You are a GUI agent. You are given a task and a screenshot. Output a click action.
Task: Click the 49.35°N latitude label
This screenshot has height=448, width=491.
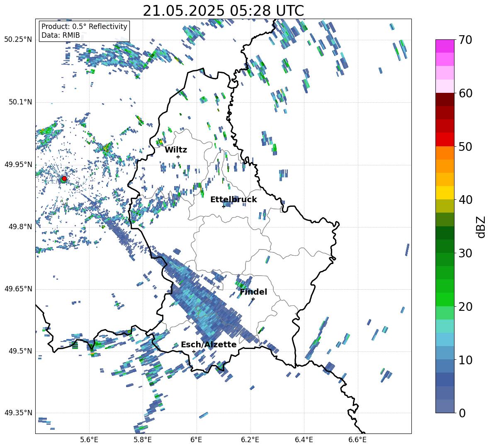pos(18,413)
